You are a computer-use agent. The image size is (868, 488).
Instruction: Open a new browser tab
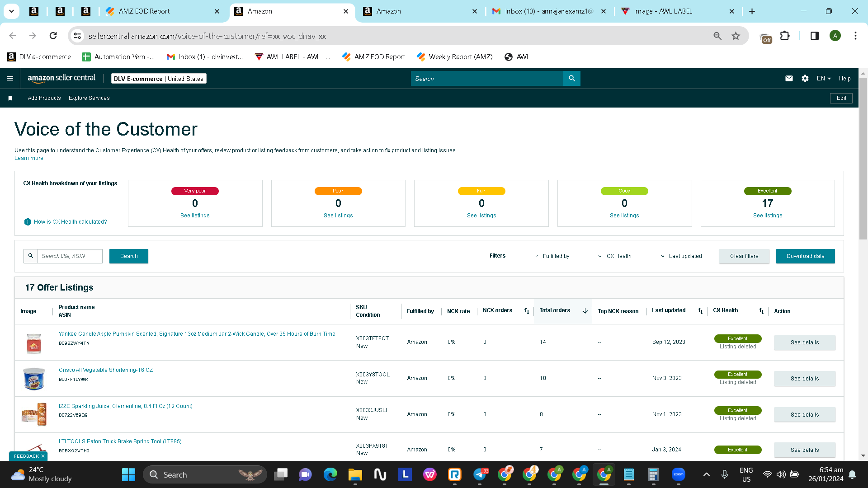752,11
